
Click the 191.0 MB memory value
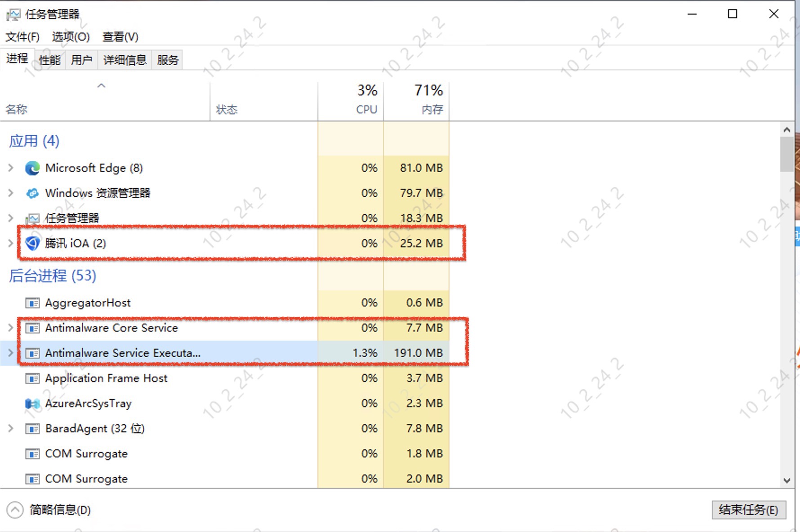pos(418,353)
